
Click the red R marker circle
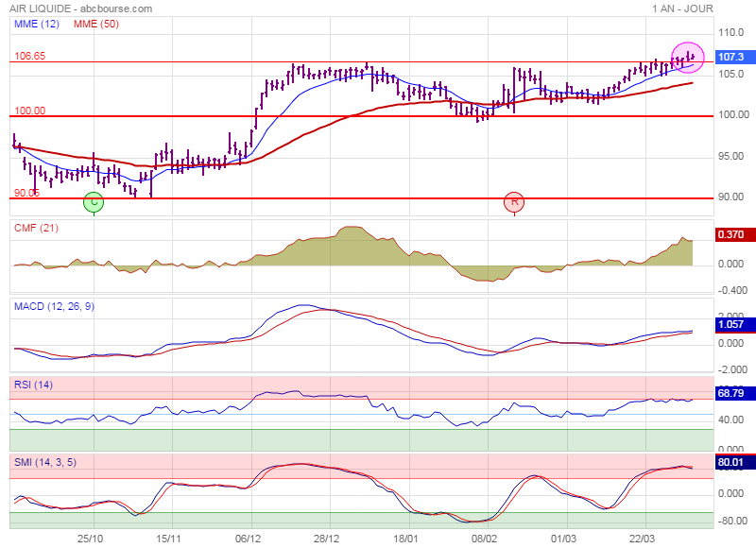[514, 201]
